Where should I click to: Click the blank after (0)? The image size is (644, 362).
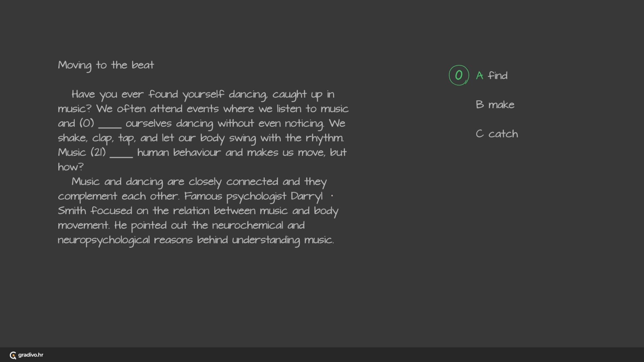click(110, 125)
